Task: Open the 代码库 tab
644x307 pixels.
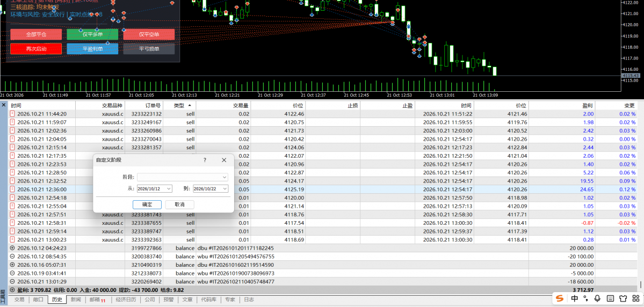Action: click(209, 299)
